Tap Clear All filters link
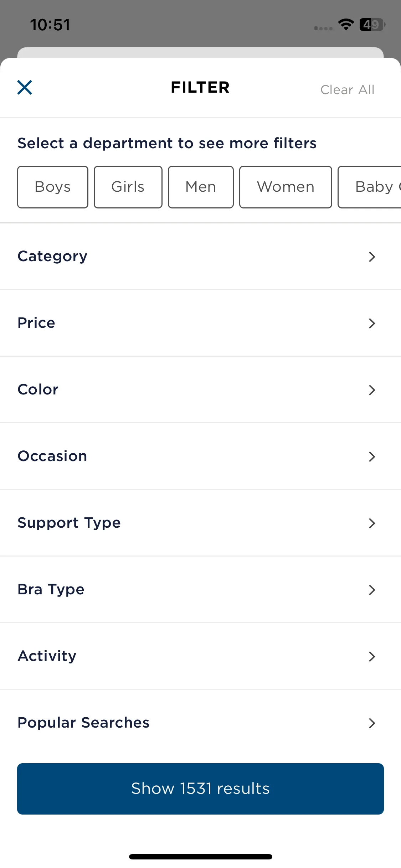 pyautogui.click(x=347, y=90)
